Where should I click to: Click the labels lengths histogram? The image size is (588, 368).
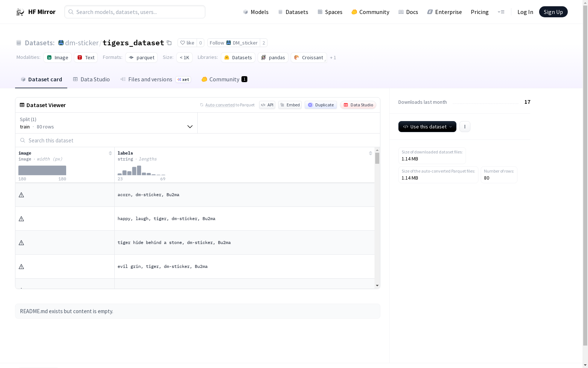(141, 170)
